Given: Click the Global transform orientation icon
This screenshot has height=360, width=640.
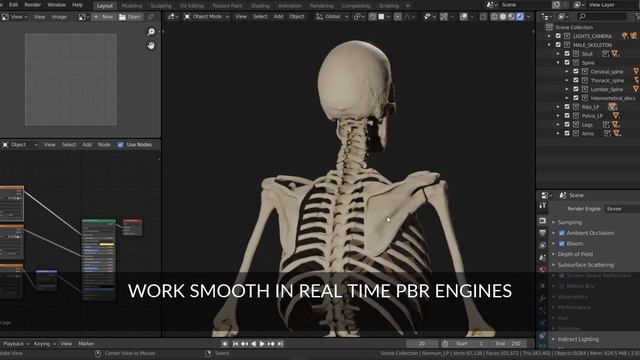Looking at the screenshot, I should point(320,17).
